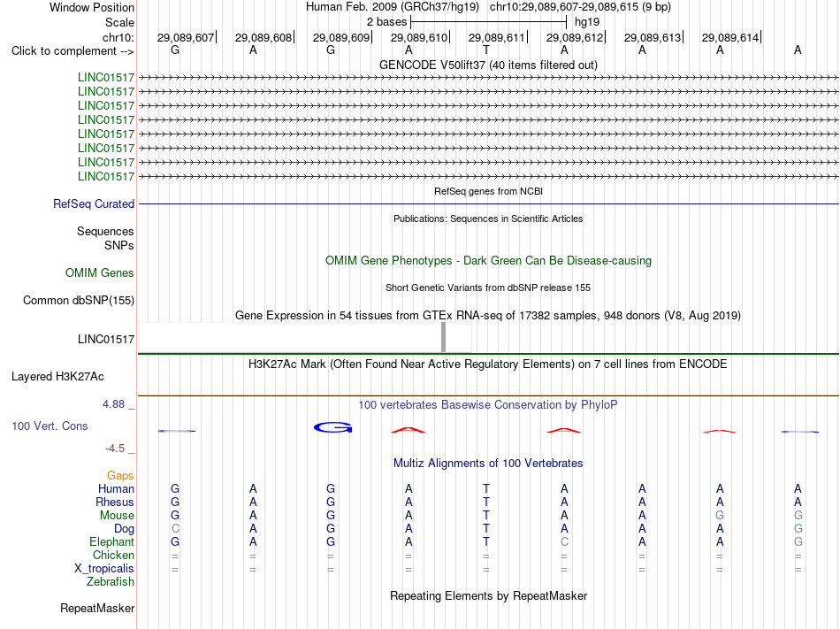840x629 pixels.
Task: Click the 'Sequences' track label
Action: (x=105, y=231)
